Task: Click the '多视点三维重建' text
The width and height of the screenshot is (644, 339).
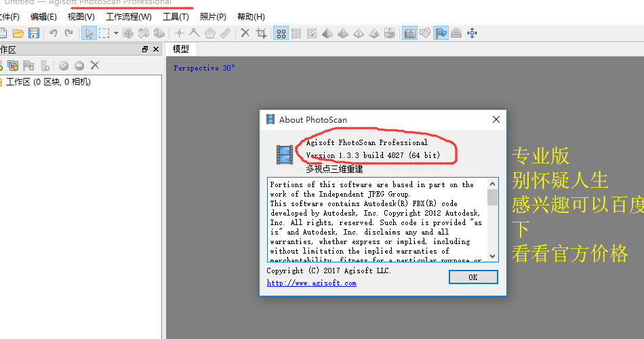Action: (x=334, y=169)
